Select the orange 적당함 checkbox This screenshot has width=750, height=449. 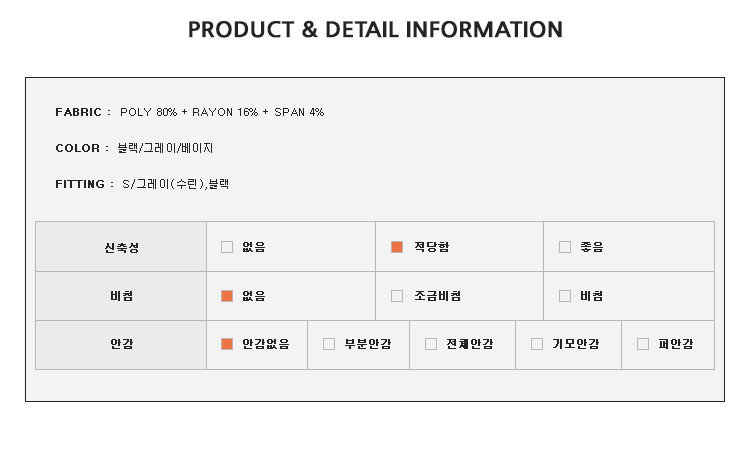[397, 247]
